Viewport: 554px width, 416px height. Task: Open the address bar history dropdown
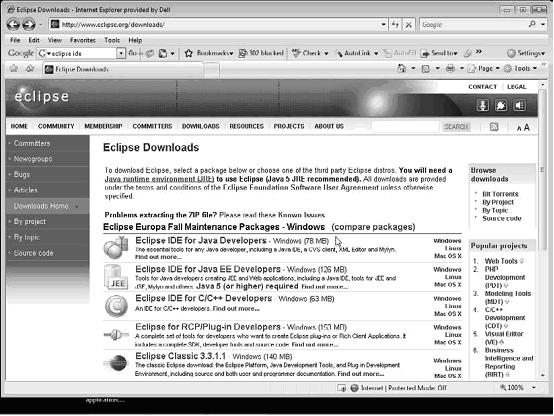[x=383, y=24]
